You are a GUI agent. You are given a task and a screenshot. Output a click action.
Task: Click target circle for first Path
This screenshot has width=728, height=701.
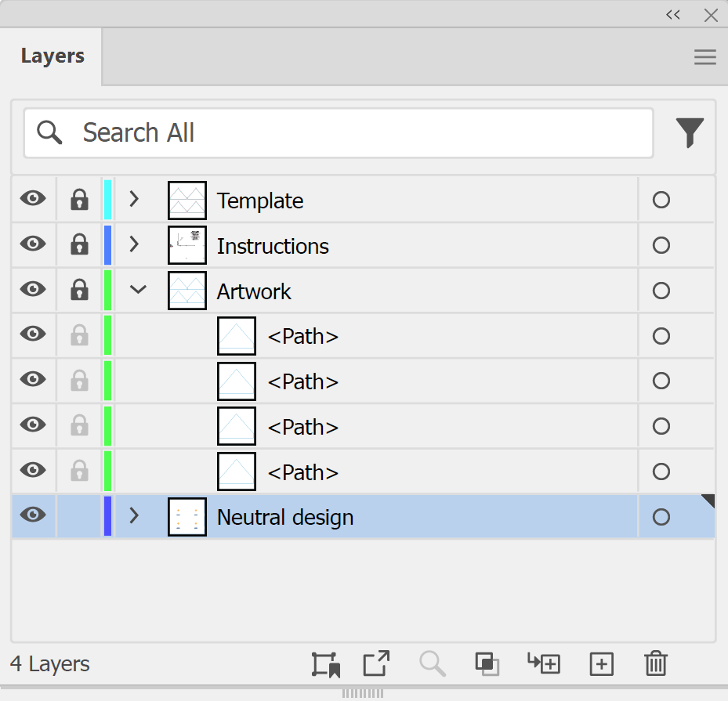point(661,336)
